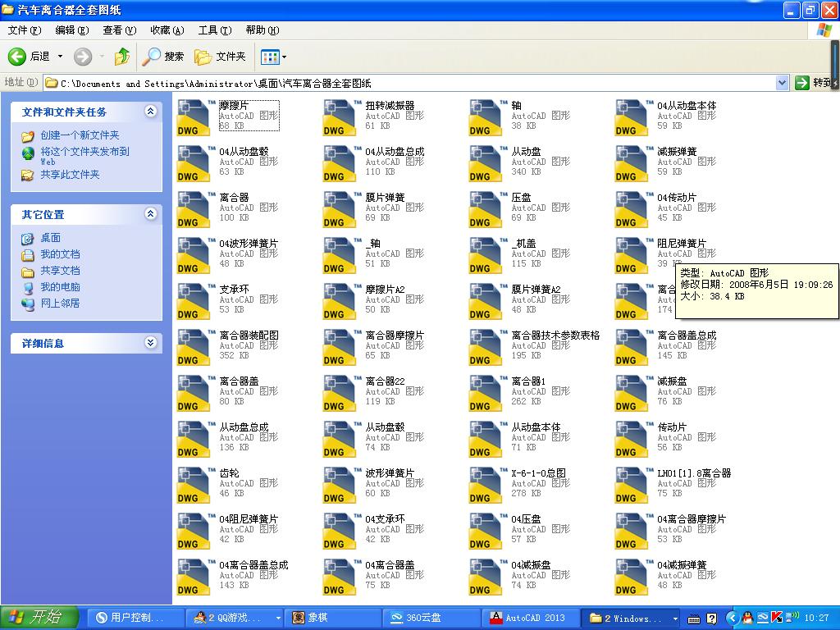Click the Back arrow icon in toolbar
Image resolution: width=840 pixels, height=630 pixels.
17,57
